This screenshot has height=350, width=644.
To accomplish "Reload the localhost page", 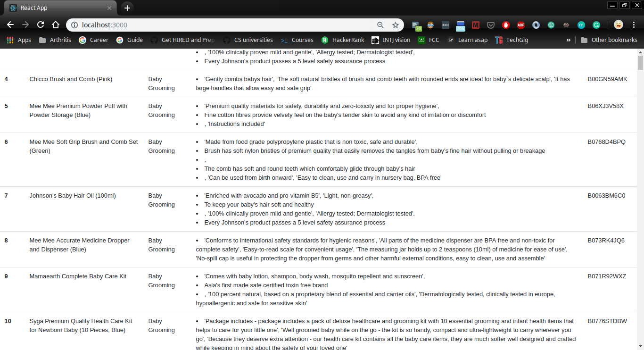I will pyautogui.click(x=41, y=25).
